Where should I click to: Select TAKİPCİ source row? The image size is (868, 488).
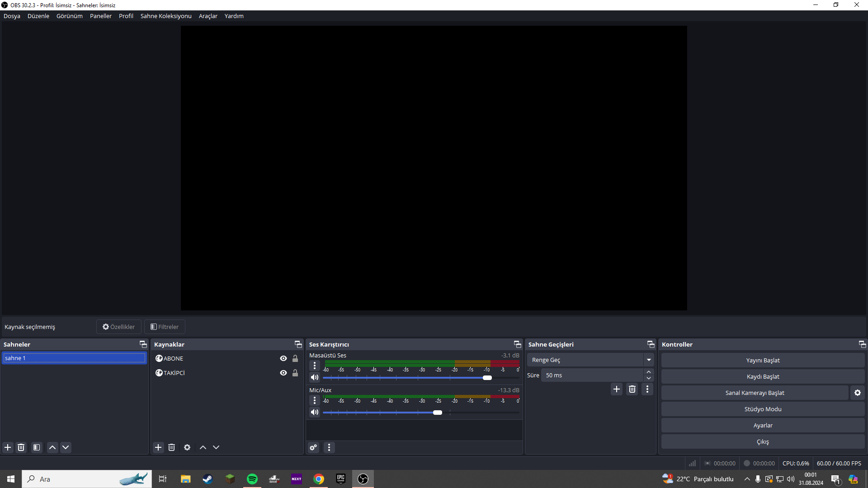click(x=226, y=373)
